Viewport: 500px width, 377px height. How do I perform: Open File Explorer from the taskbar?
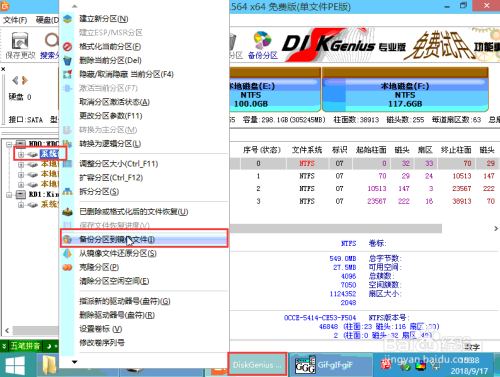50,365
